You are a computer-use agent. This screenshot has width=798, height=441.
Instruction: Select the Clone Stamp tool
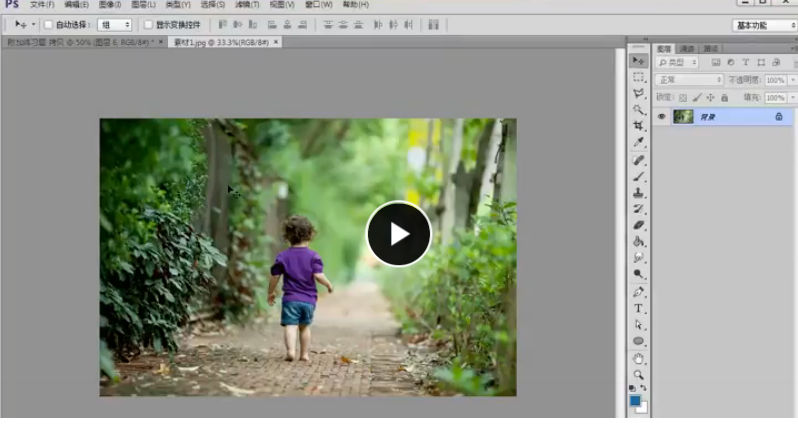click(x=638, y=193)
